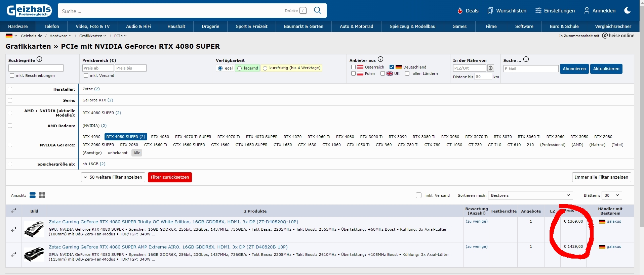Click compare arrows for Trinity OC White Edition

point(14,229)
